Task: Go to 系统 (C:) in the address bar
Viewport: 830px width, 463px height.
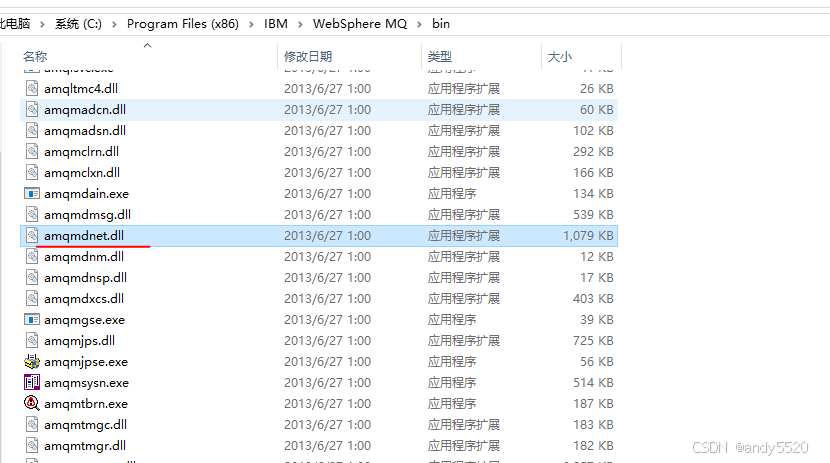Action: (x=78, y=24)
